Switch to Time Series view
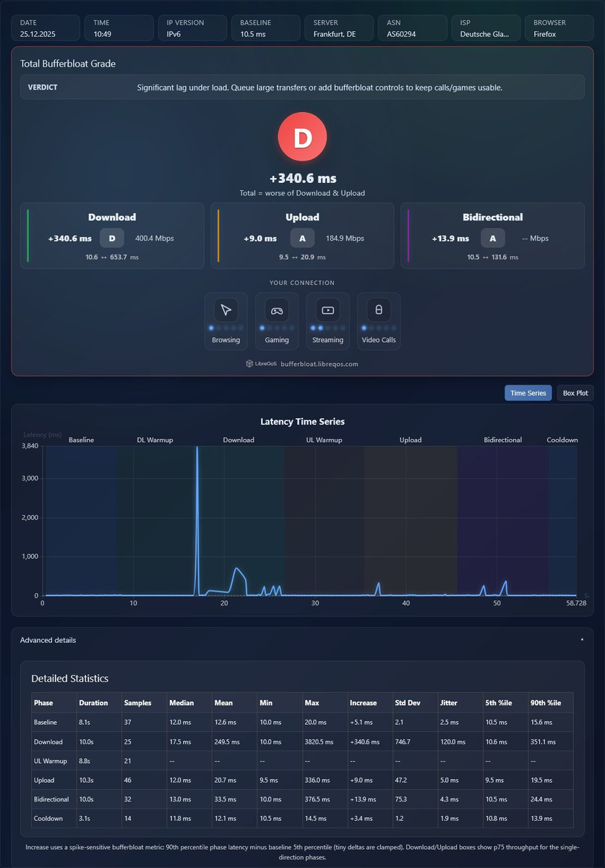Viewport: 605px width, 868px height. 528,393
